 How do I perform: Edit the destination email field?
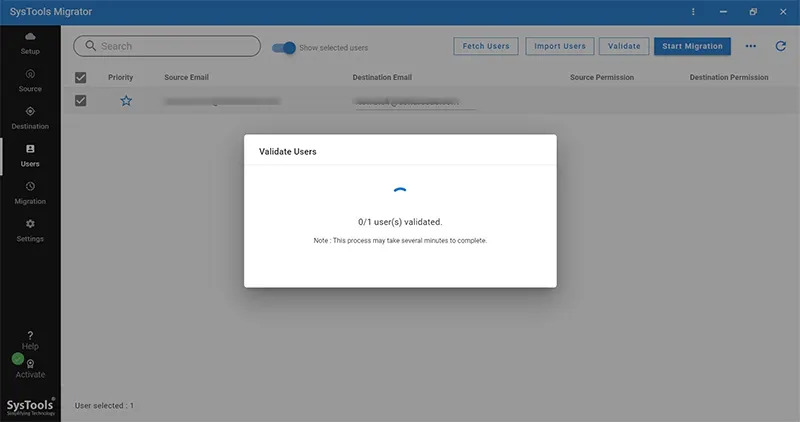[x=415, y=102]
